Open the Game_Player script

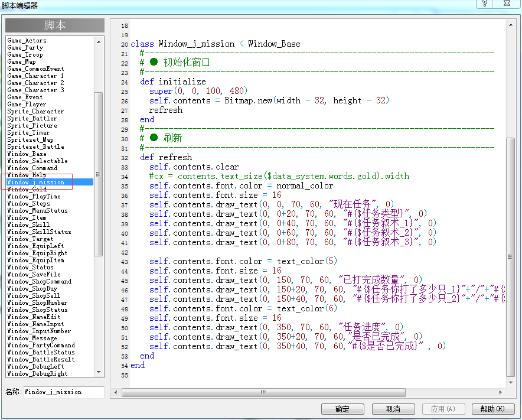tap(27, 104)
